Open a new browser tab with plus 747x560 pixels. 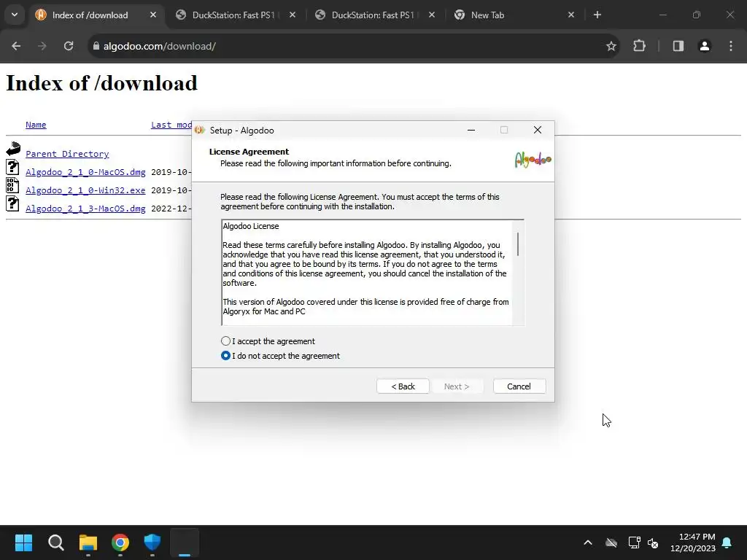coord(597,15)
